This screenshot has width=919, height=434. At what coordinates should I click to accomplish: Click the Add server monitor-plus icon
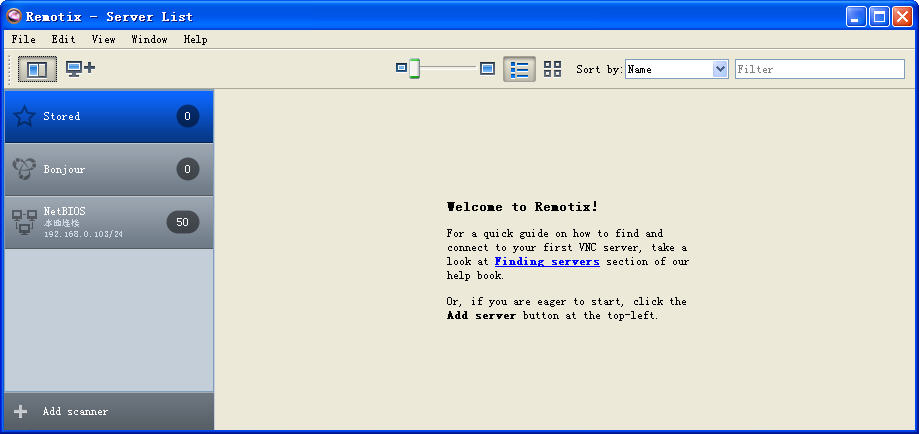80,69
